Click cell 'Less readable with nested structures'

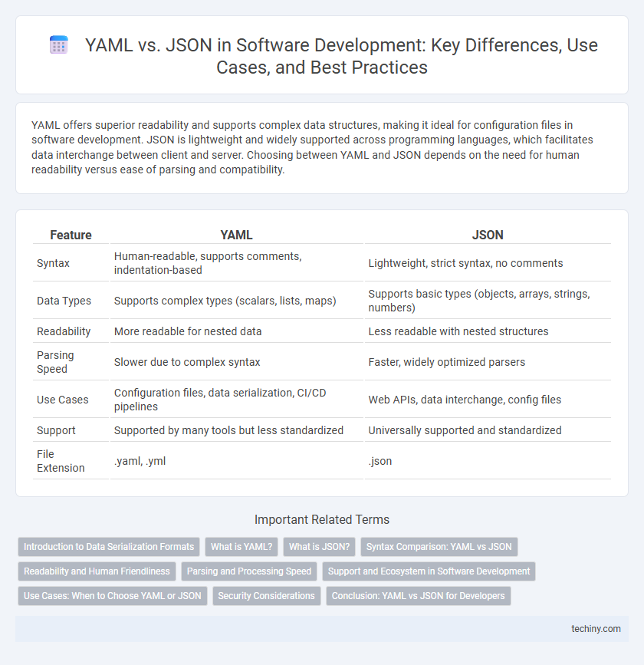[x=488, y=331]
